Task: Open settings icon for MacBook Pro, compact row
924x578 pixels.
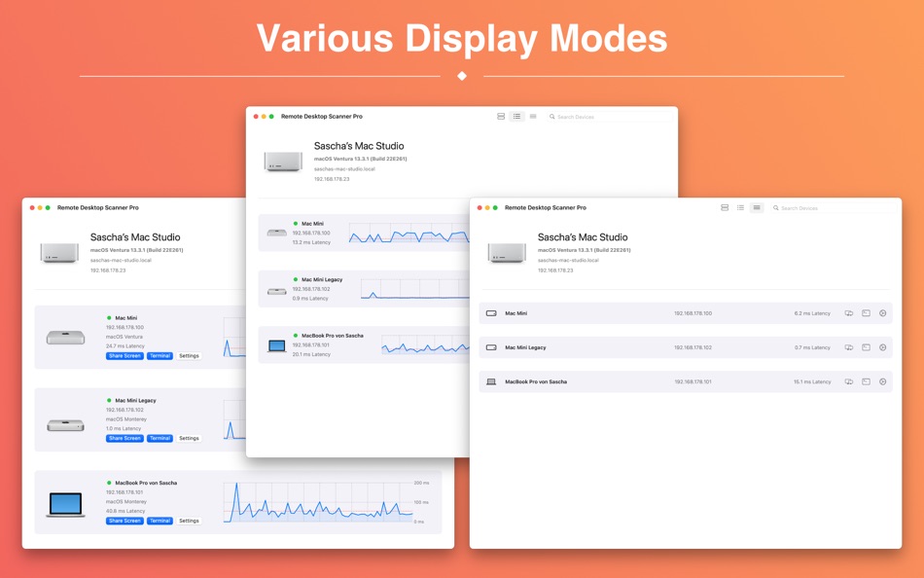Action: (883, 381)
